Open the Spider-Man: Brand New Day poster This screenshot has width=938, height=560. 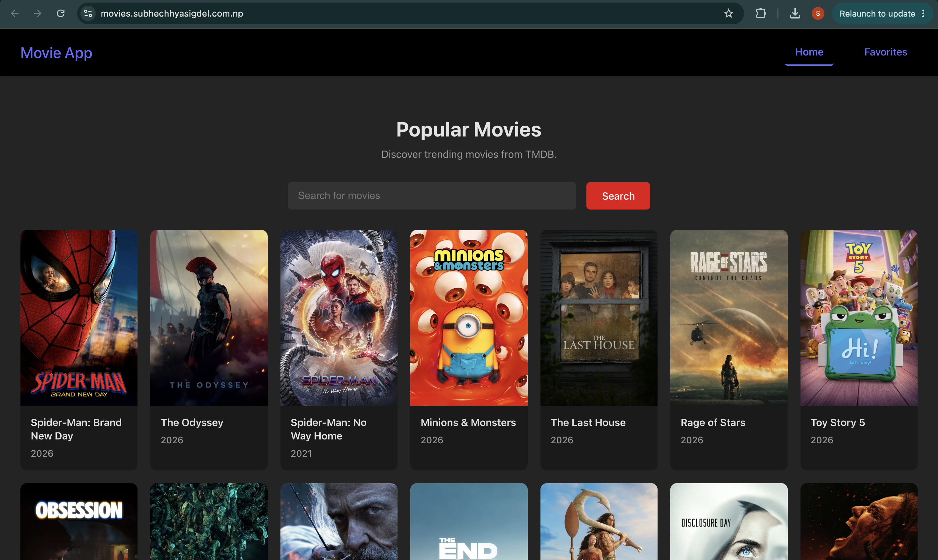click(x=79, y=318)
